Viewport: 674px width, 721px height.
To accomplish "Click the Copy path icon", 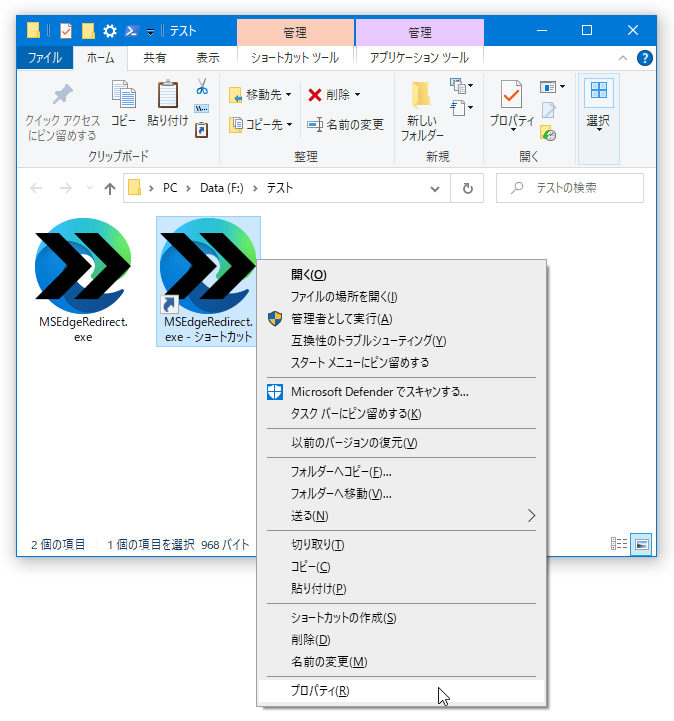I will click(202, 109).
